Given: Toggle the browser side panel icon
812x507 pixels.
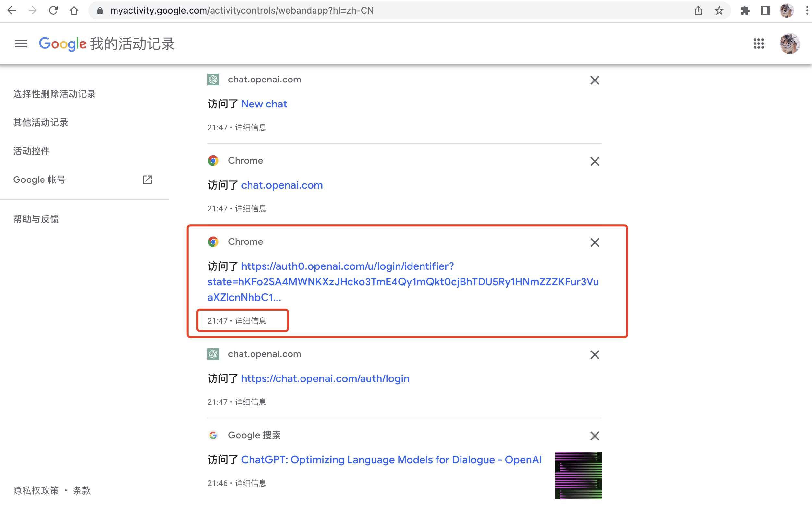Looking at the screenshot, I should 766,11.
